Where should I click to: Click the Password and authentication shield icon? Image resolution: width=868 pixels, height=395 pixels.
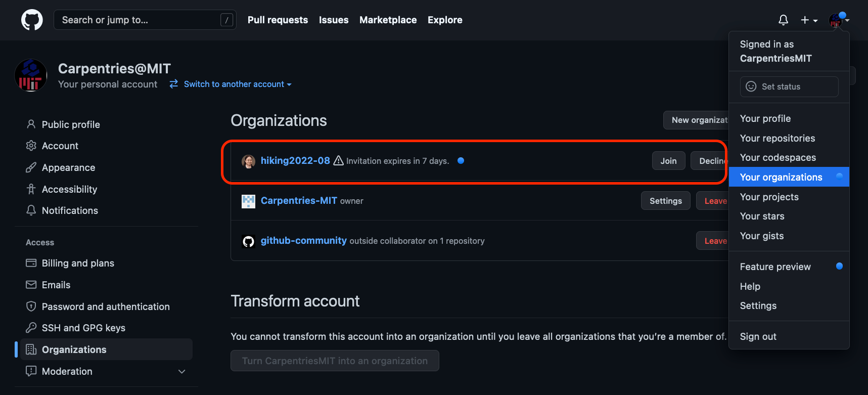(31, 306)
